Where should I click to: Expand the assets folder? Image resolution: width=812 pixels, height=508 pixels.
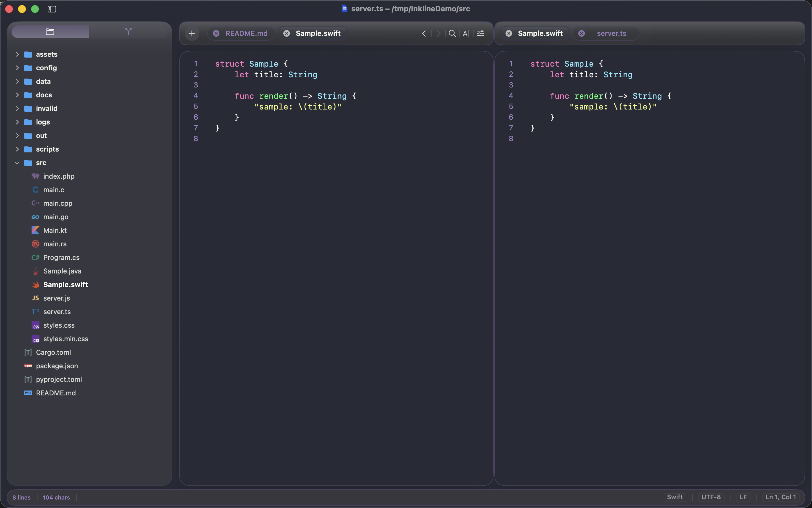(x=17, y=54)
